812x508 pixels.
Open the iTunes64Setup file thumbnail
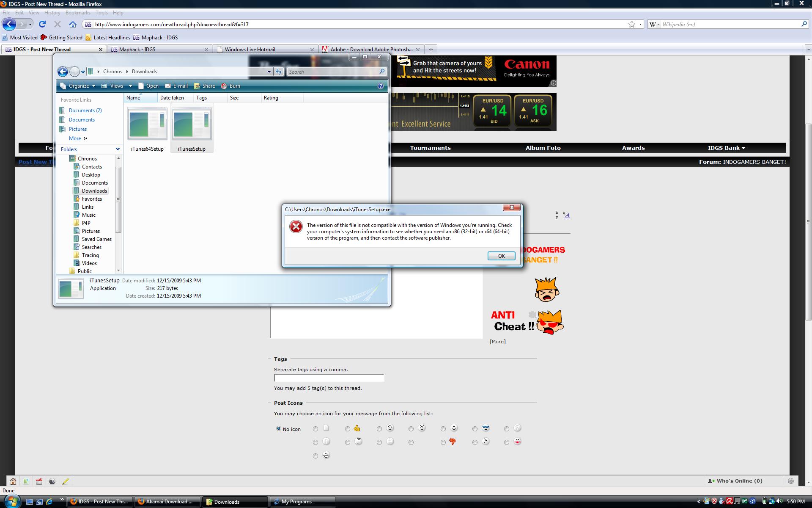pos(147,124)
